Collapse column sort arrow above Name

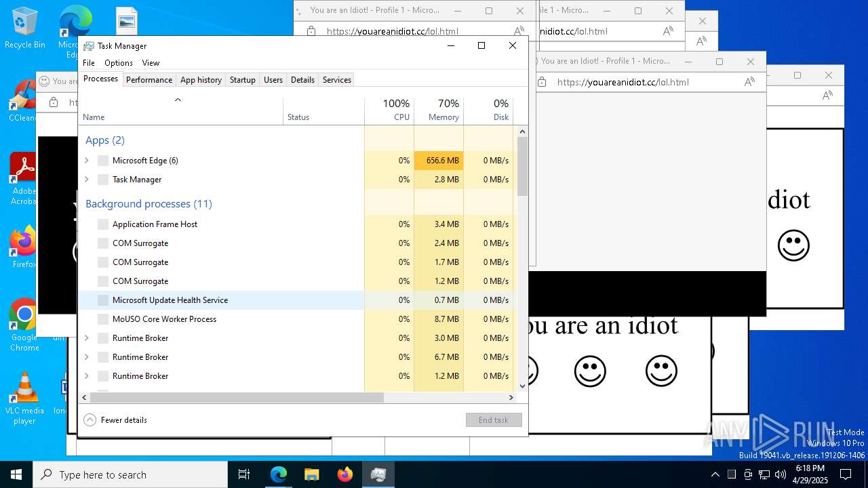tap(178, 100)
